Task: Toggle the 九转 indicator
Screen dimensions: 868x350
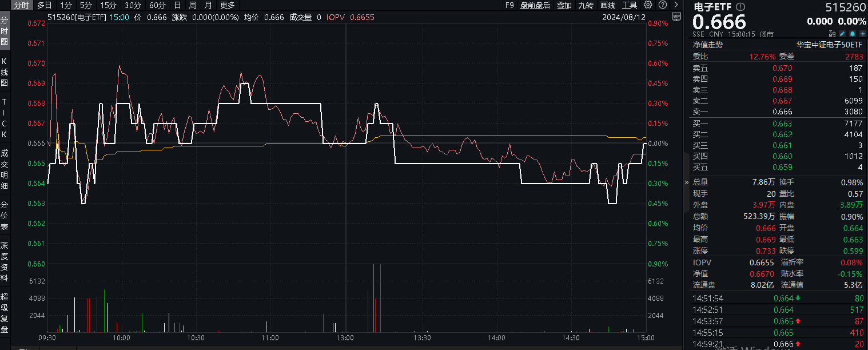Action: coord(586,5)
